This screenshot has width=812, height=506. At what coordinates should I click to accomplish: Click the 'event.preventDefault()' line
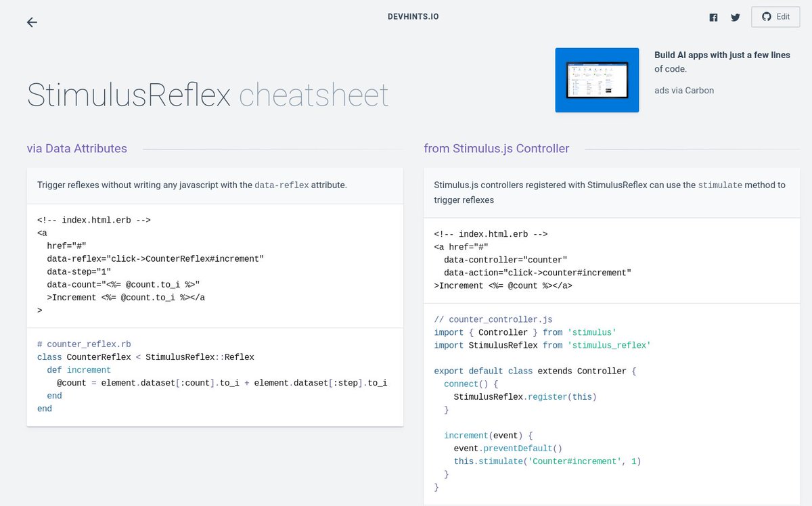508,448
